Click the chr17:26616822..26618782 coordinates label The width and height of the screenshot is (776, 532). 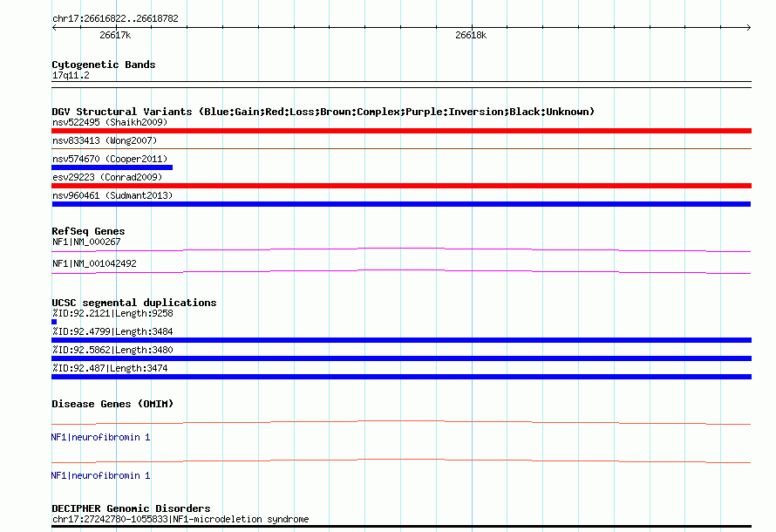pyautogui.click(x=115, y=18)
